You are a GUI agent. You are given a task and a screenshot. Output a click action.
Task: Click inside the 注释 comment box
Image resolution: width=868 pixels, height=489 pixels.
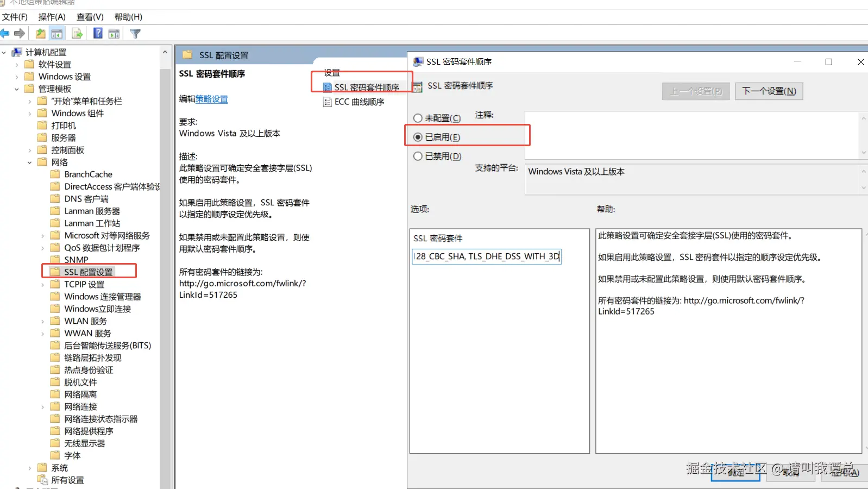coord(692,135)
